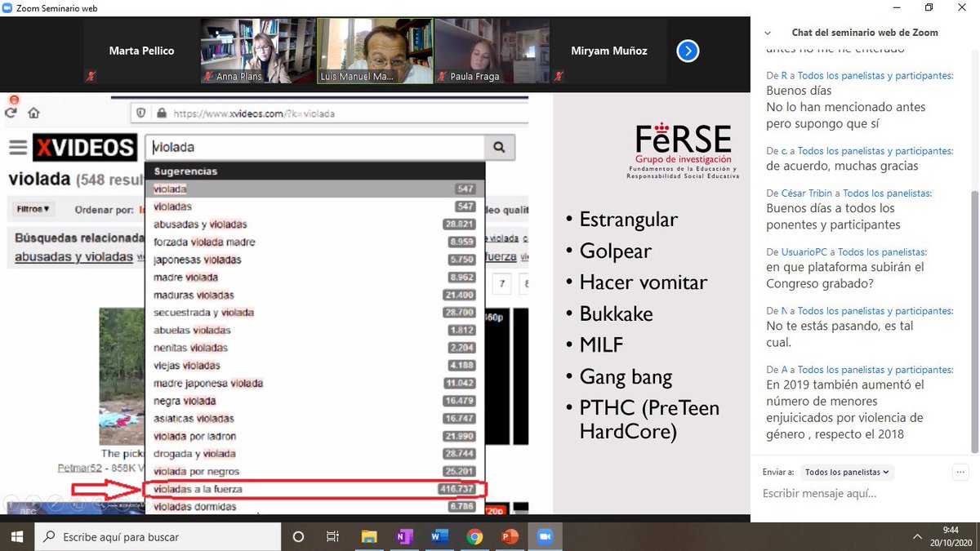Open File Explorer from the taskbar
Image resolution: width=980 pixels, height=551 pixels.
click(369, 536)
